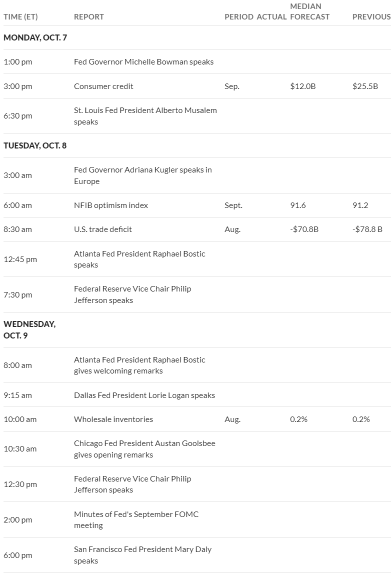This screenshot has width=392, height=575.
Task: Click St. Louis Fed President Alberto Musalem entry
Action: click(x=145, y=116)
